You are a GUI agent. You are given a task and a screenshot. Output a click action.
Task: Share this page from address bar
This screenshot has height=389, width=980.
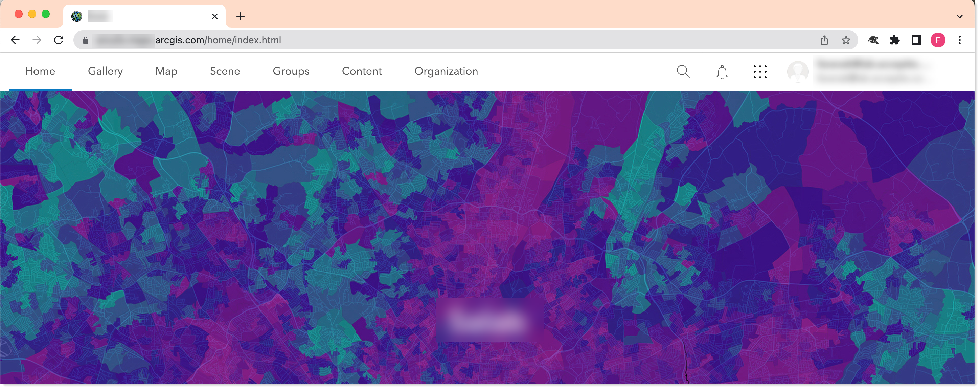tap(824, 40)
